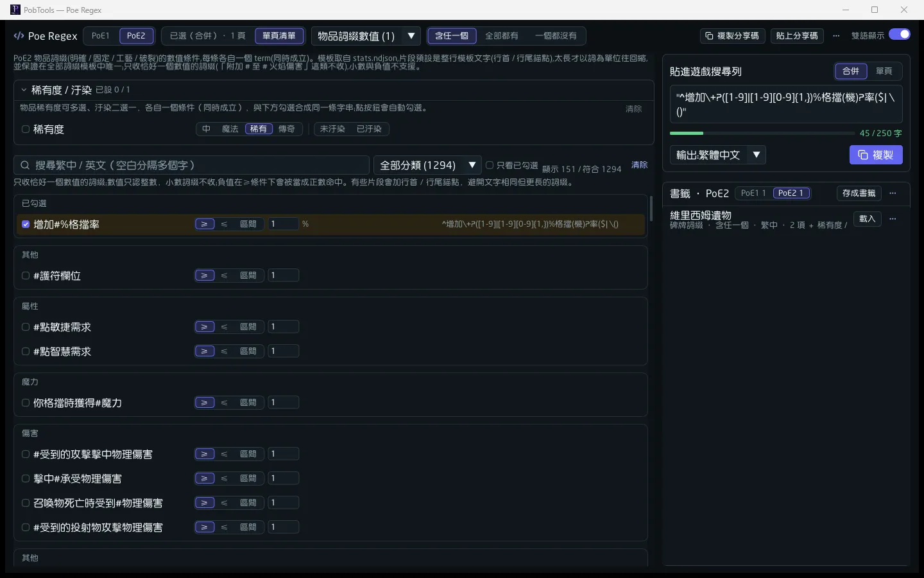Focus the 搜尋繁中 / 英文 search field
The width and height of the screenshot is (924, 578).
point(191,165)
